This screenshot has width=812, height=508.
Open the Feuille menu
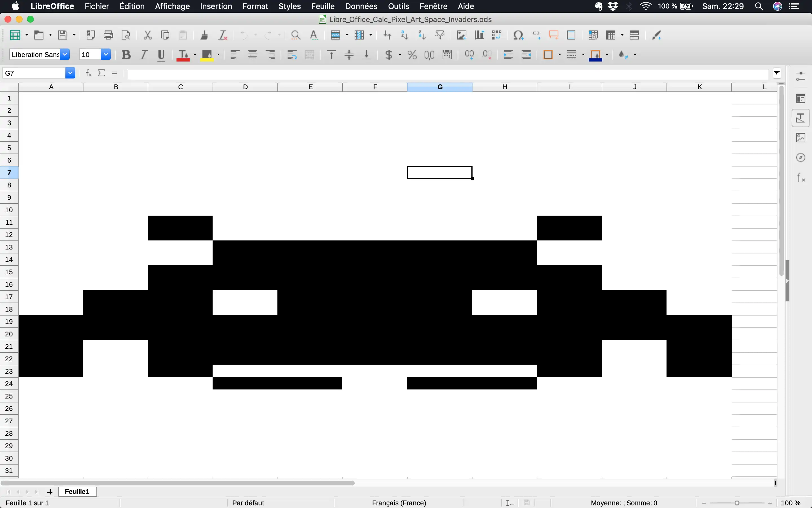323,6
